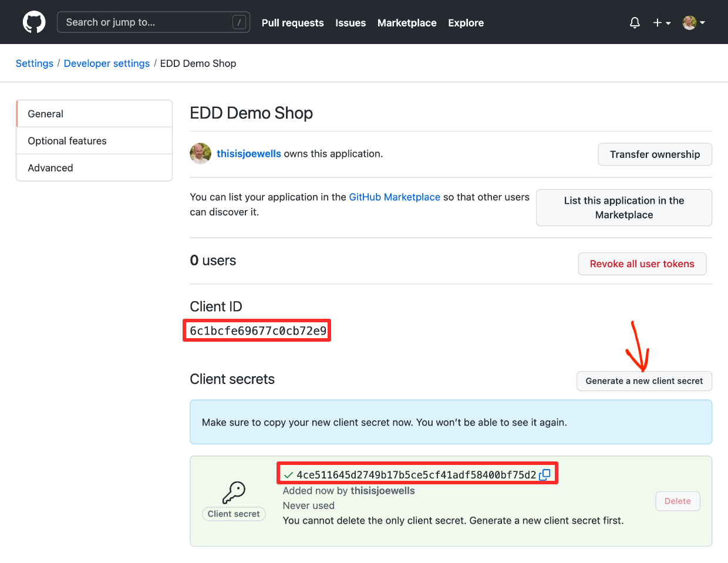This screenshot has width=728, height=563.
Task: Open the GitHub Marketplace inline link
Action: pyautogui.click(x=395, y=197)
